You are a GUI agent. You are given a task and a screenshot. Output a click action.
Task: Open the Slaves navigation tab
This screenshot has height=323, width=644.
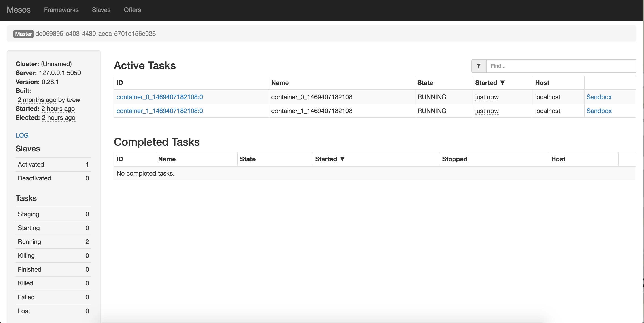coord(101,10)
